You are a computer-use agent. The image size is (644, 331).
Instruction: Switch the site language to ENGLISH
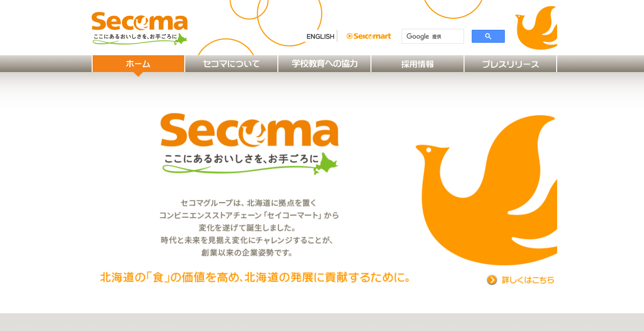(320, 37)
